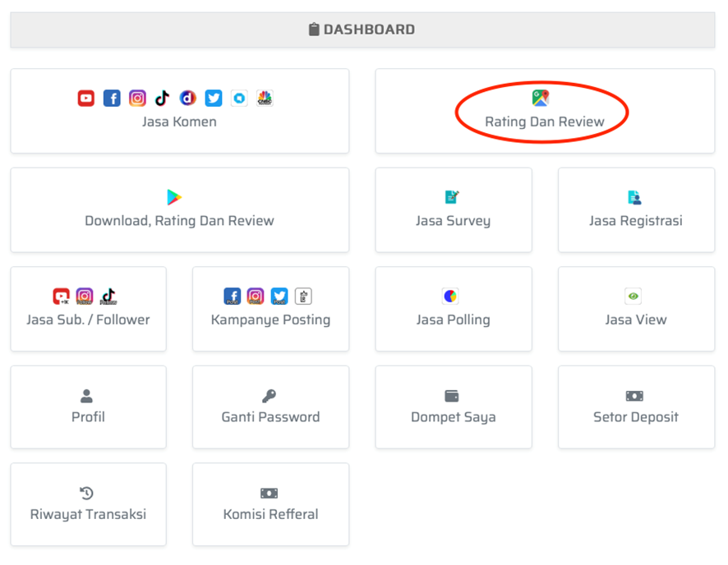The image size is (728, 565).
Task: Click the Dompet Saya wallet icon
Action: point(452,396)
